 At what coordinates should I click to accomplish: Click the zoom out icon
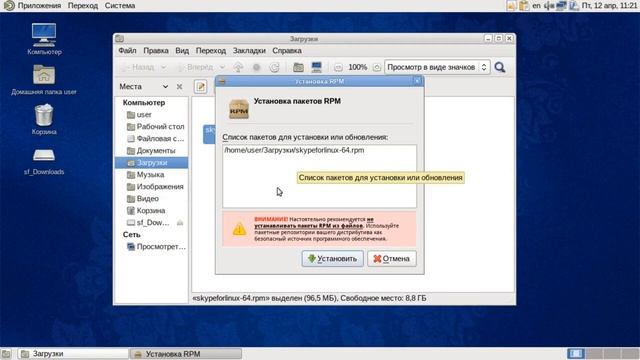(338, 67)
